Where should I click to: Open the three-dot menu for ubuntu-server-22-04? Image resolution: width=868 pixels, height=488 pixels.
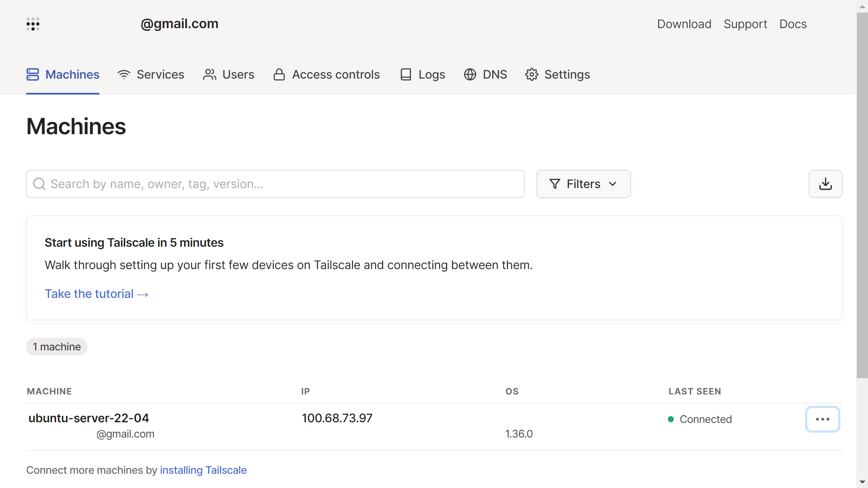823,419
